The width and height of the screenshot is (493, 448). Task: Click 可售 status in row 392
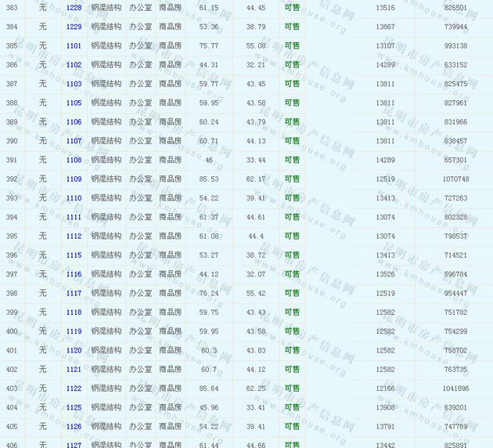coord(292,179)
